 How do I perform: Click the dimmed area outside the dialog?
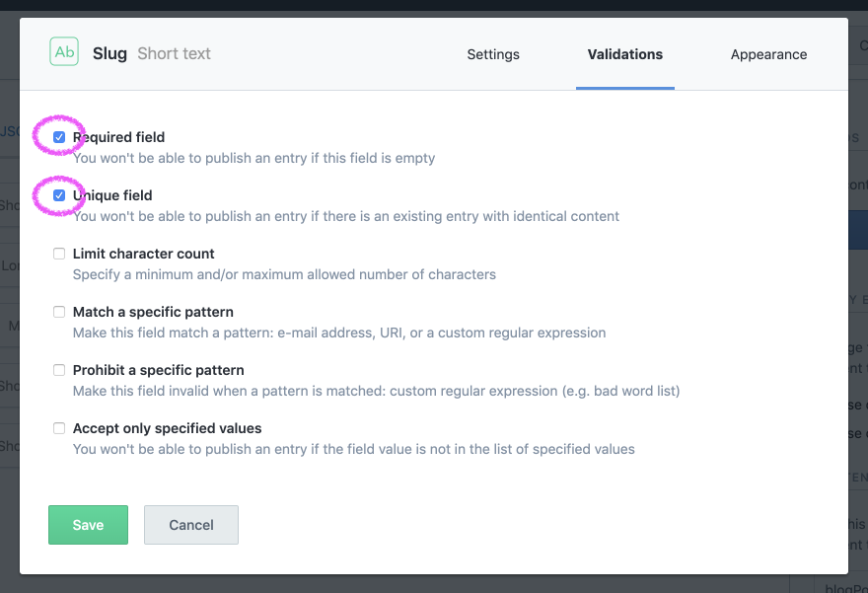[10, 296]
